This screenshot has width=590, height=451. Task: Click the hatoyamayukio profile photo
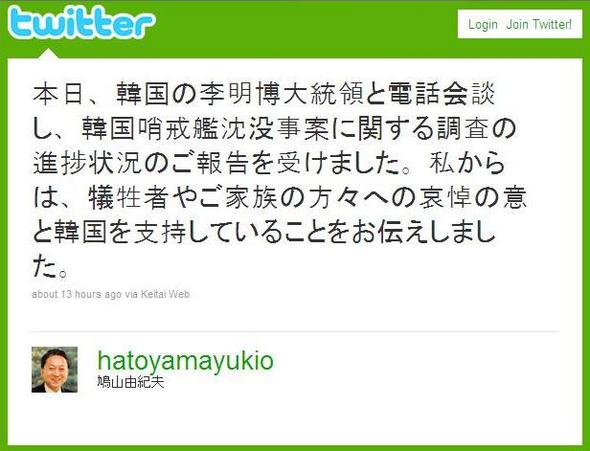(55, 370)
